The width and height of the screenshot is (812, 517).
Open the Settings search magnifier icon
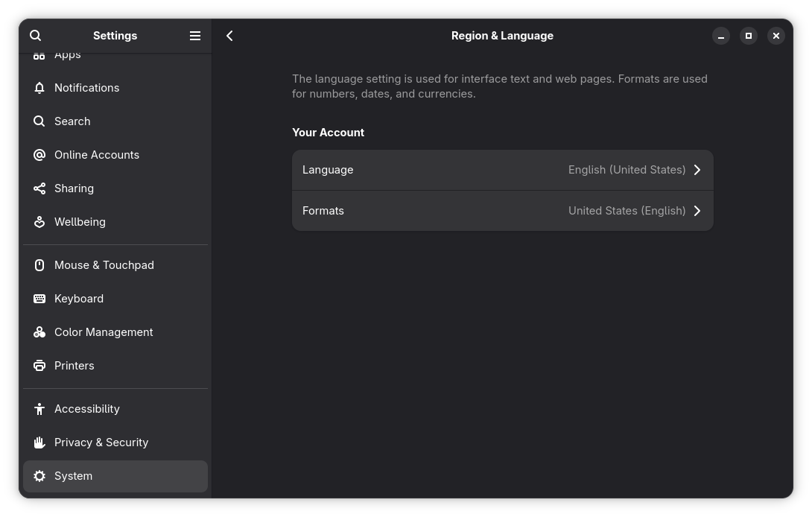click(x=35, y=36)
